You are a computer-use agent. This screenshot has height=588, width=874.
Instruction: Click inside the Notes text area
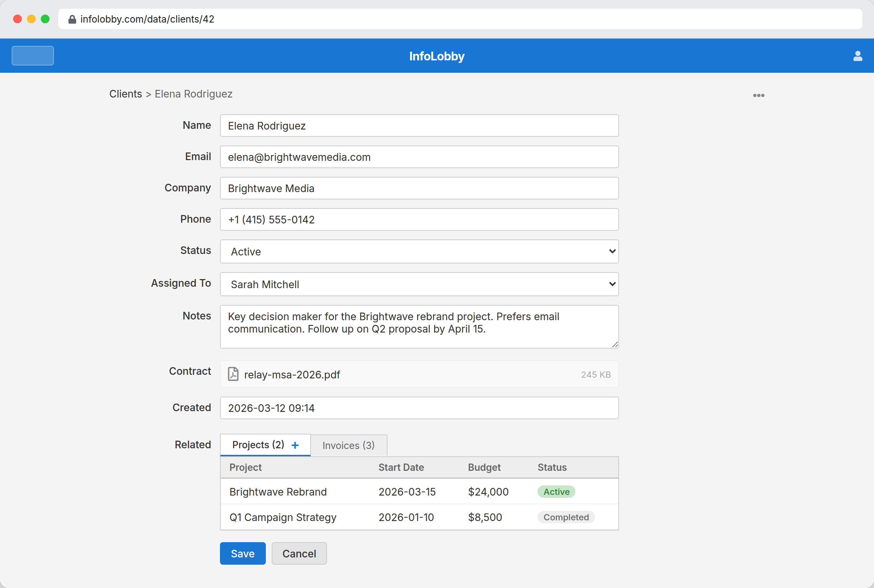(418, 326)
